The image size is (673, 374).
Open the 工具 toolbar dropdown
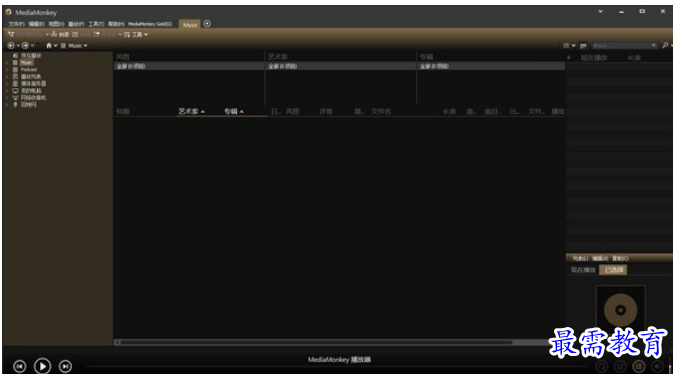(136, 34)
